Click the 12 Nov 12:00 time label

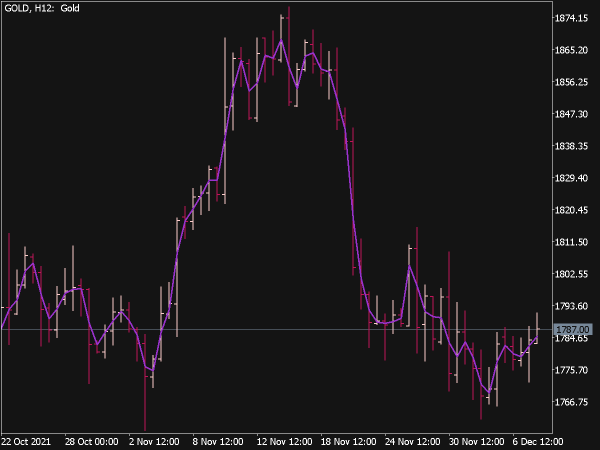coord(284,442)
